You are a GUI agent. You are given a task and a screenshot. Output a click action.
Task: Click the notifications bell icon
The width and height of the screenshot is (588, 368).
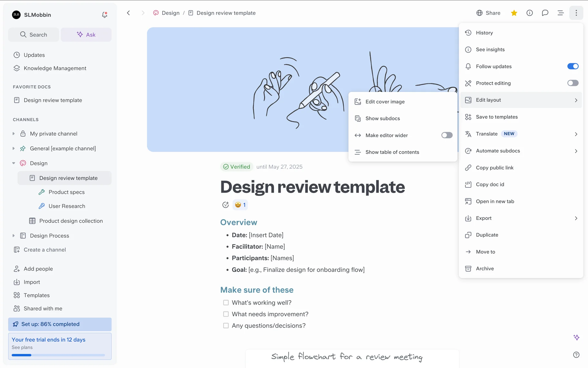(104, 15)
